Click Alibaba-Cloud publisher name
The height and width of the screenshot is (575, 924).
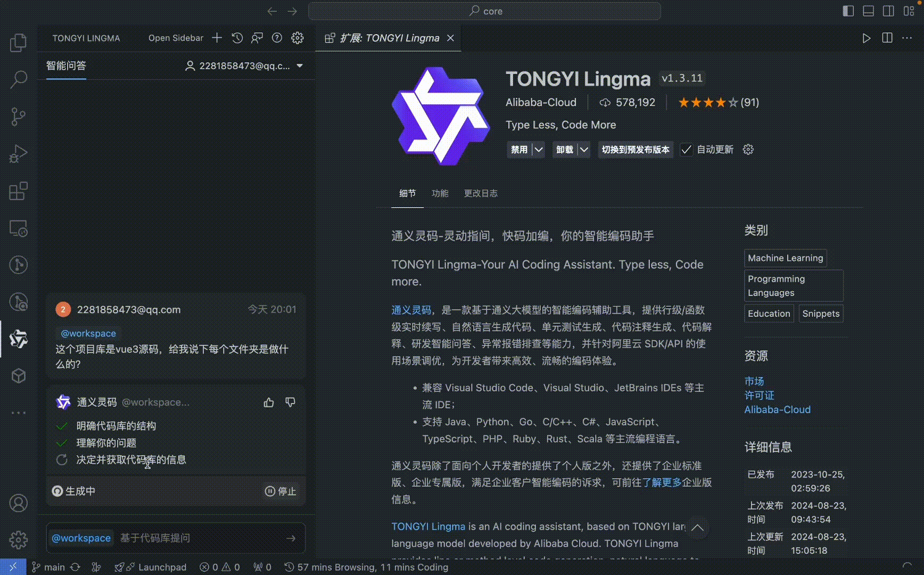541,102
